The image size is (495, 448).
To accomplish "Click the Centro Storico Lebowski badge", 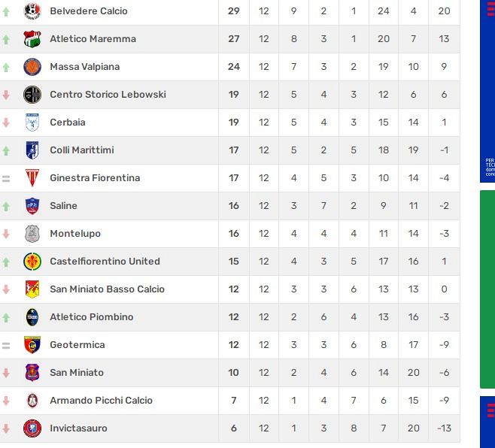I will click(32, 95).
